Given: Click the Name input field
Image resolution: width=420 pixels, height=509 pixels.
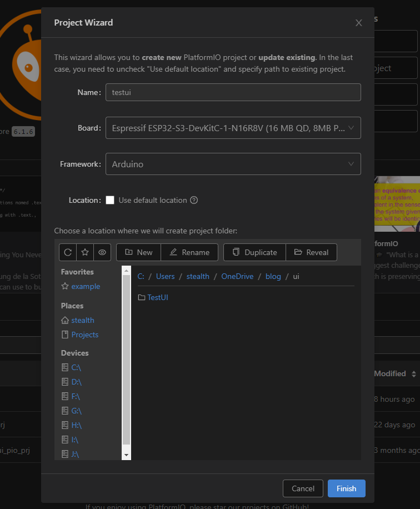Looking at the screenshot, I should (x=233, y=92).
